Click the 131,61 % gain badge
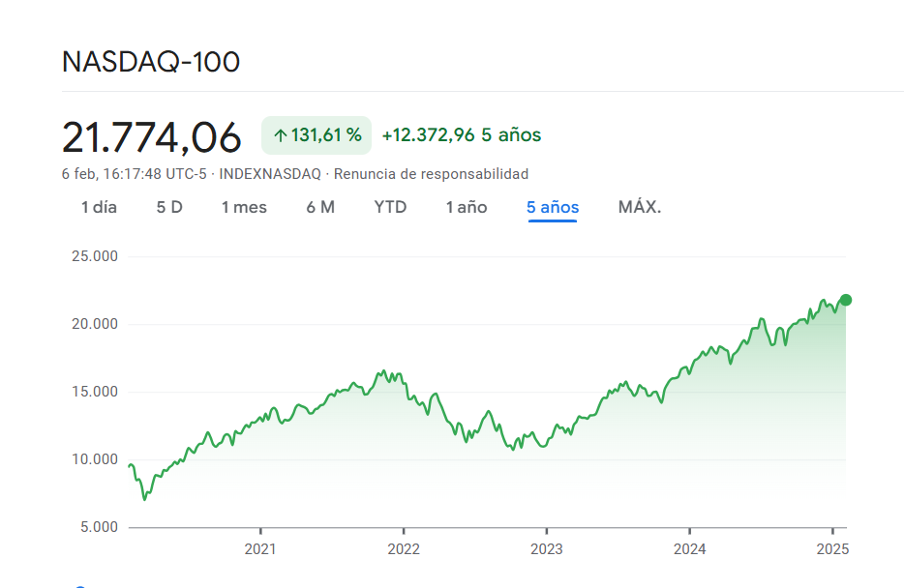This screenshot has height=588, width=904. click(316, 135)
